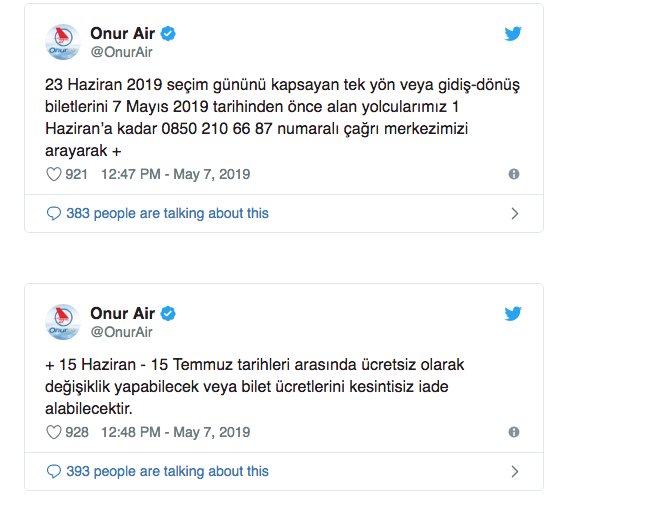Click the Twitter bird icon in first tweet
Viewport: 670px width, 512px height.
tap(513, 34)
